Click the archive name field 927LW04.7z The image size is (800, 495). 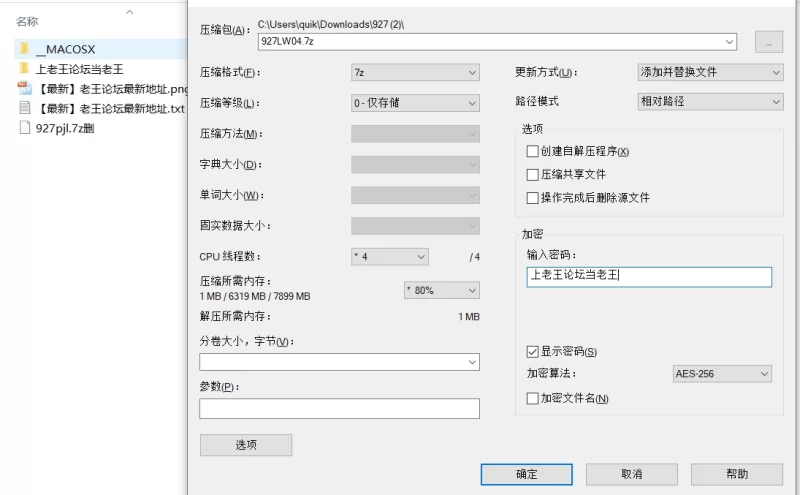tap(497, 42)
